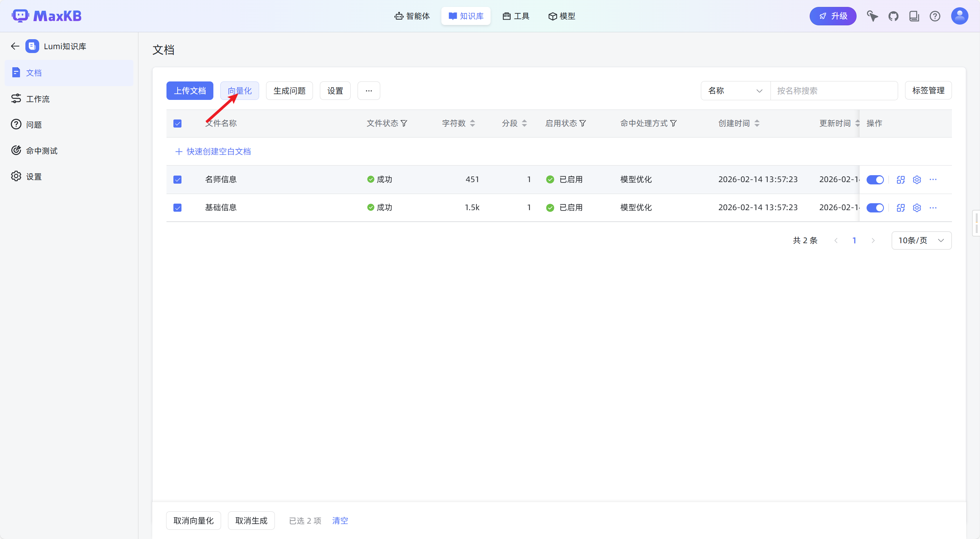Click the 上传文档 button

point(190,91)
